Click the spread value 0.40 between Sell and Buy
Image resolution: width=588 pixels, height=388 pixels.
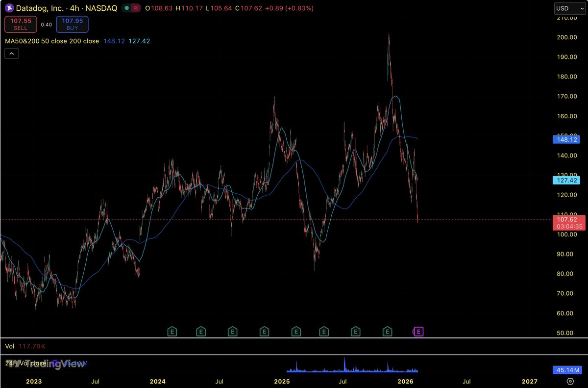[x=46, y=25]
